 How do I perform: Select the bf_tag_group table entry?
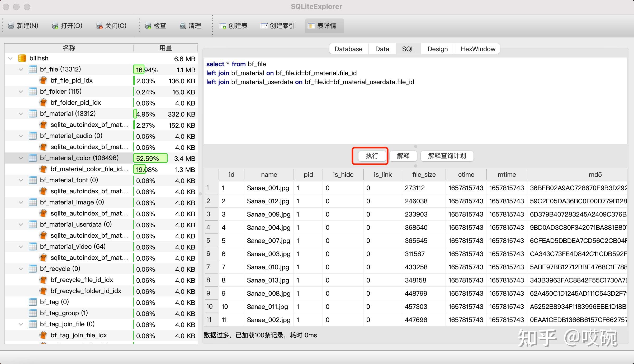63,313
